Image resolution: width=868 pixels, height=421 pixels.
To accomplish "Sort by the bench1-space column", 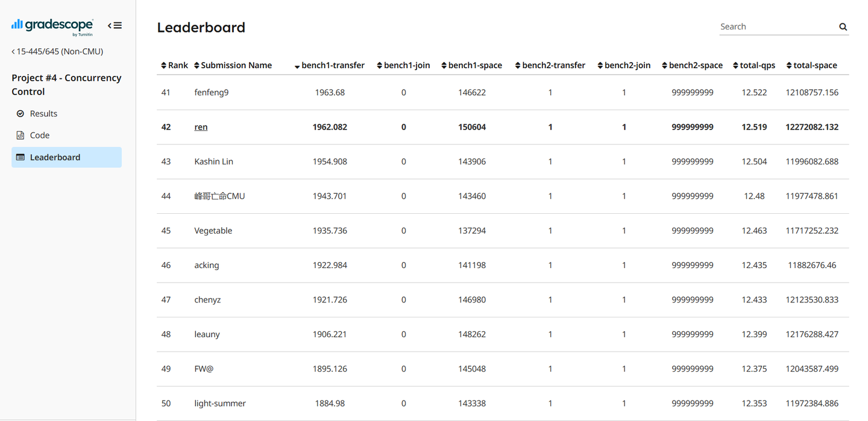I will tap(475, 66).
